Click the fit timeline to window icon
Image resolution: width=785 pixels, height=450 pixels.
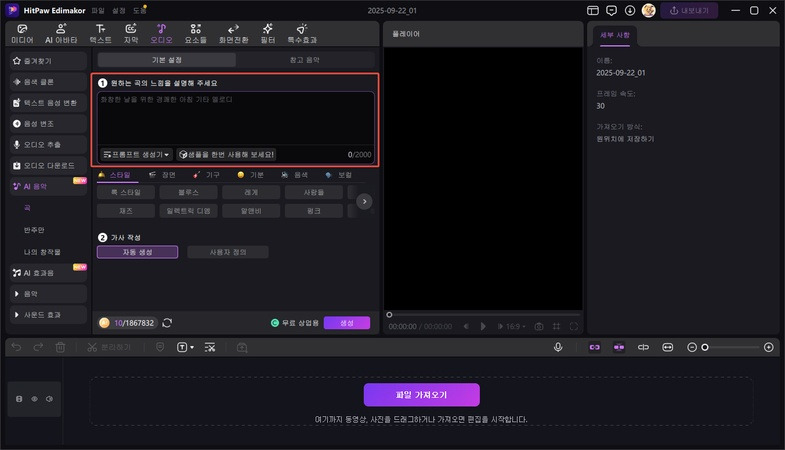[667, 347]
